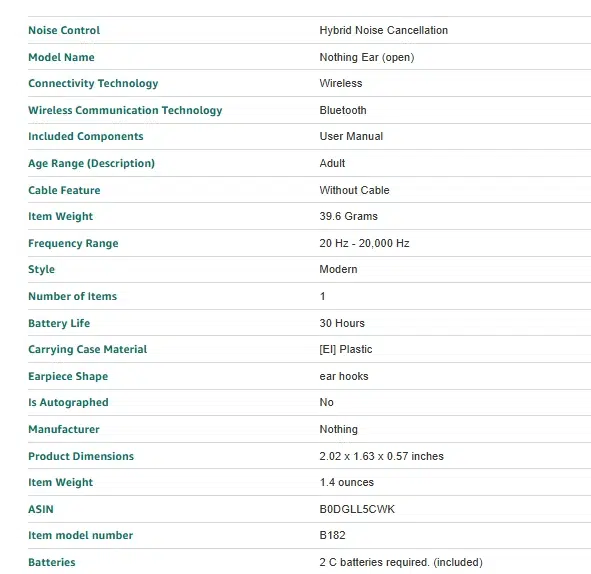591x574 pixels.
Task: Select the '[El] Plastic' value
Action: (x=346, y=349)
